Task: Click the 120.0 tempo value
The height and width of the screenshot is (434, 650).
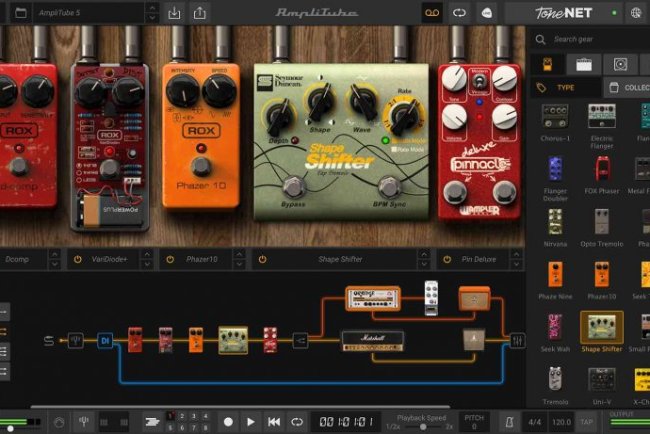Action: pyautogui.click(x=561, y=422)
